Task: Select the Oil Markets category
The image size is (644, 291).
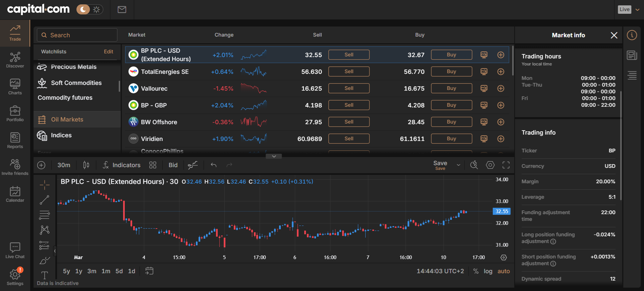Action: (x=77, y=119)
